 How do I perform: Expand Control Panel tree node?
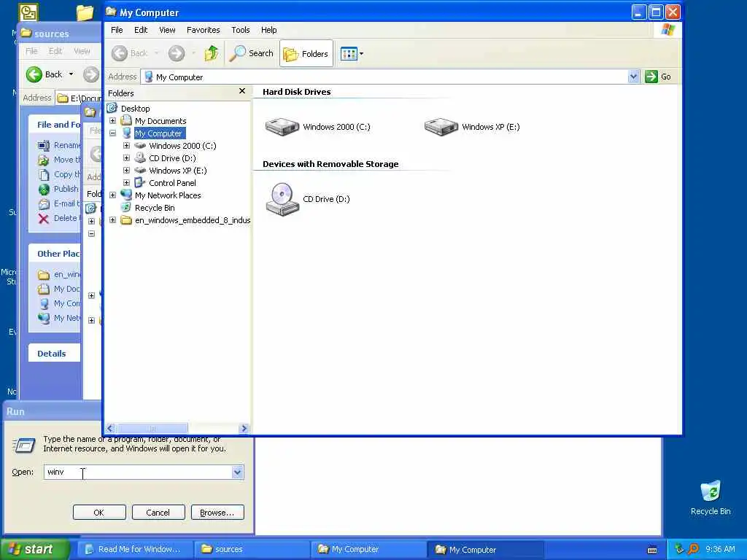click(127, 183)
